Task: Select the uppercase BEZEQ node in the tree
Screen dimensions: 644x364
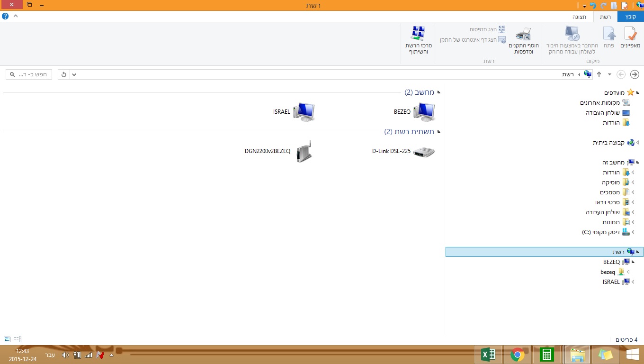Action: click(x=617, y=262)
